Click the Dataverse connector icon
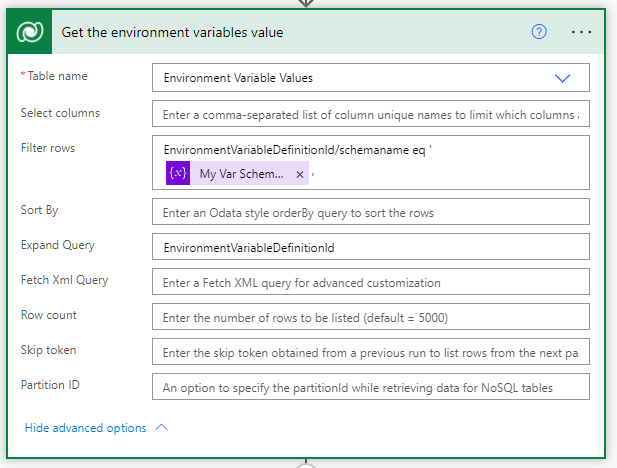Viewport: 617px width, 468px height. 30,32
